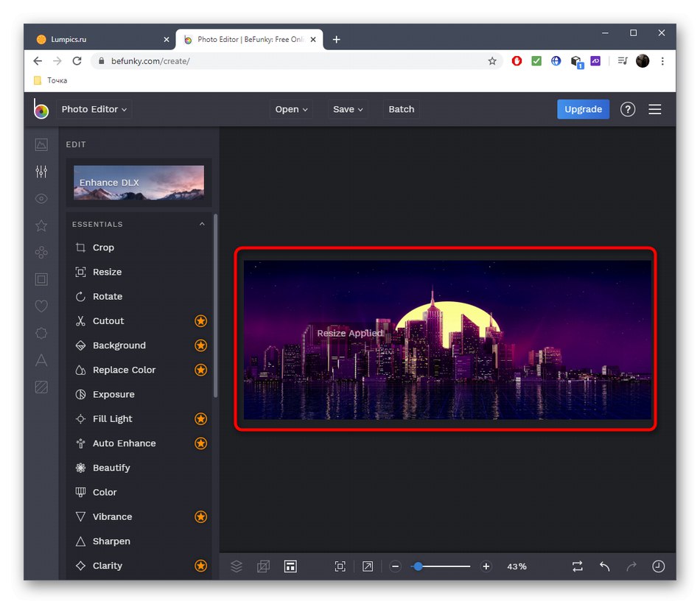The height and width of the screenshot is (604, 700).
Task: Collapse the Essentials section chevron
Action: point(202,224)
